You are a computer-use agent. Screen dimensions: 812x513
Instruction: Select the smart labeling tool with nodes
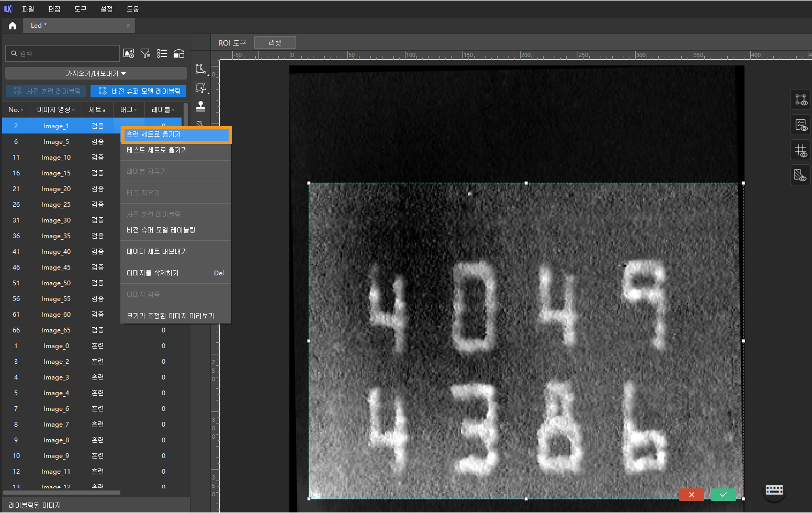200,88
